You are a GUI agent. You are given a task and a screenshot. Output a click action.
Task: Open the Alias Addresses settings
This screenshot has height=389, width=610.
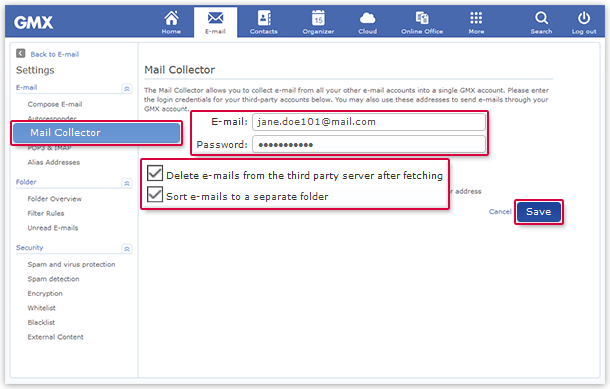click(x=54, y=162)
